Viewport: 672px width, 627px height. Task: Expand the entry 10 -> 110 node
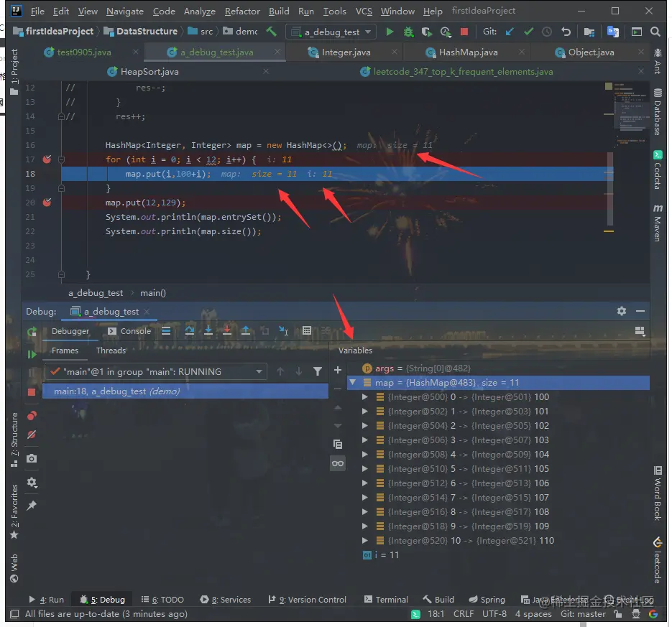point(365,541)
